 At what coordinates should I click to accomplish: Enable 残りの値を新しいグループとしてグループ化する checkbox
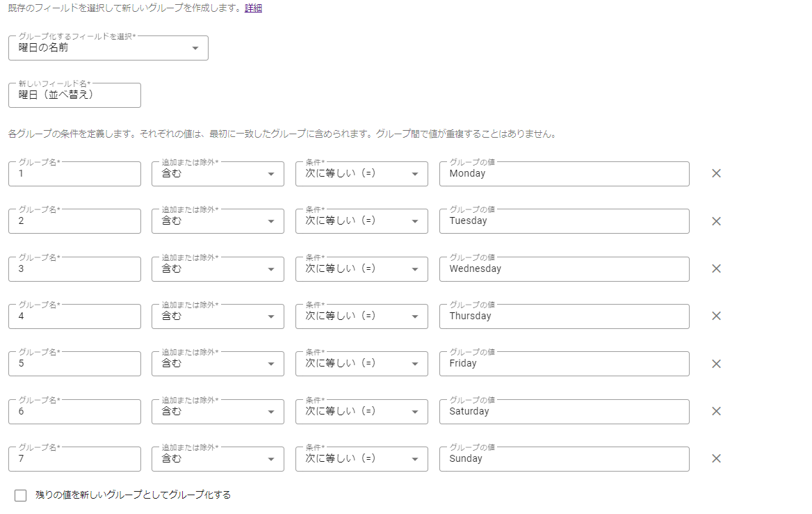[x=21, y=495]
